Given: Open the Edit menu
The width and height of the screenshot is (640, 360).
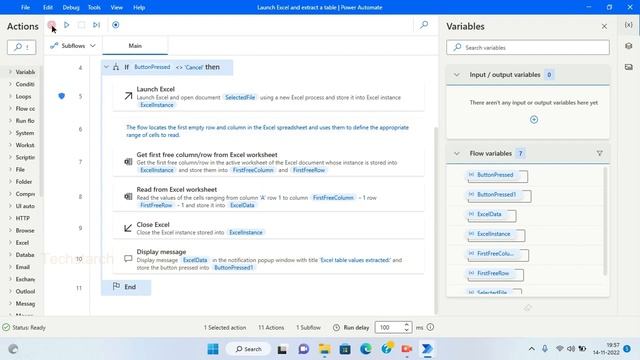Looking at the screenshot, I should [x=48, y=7].
